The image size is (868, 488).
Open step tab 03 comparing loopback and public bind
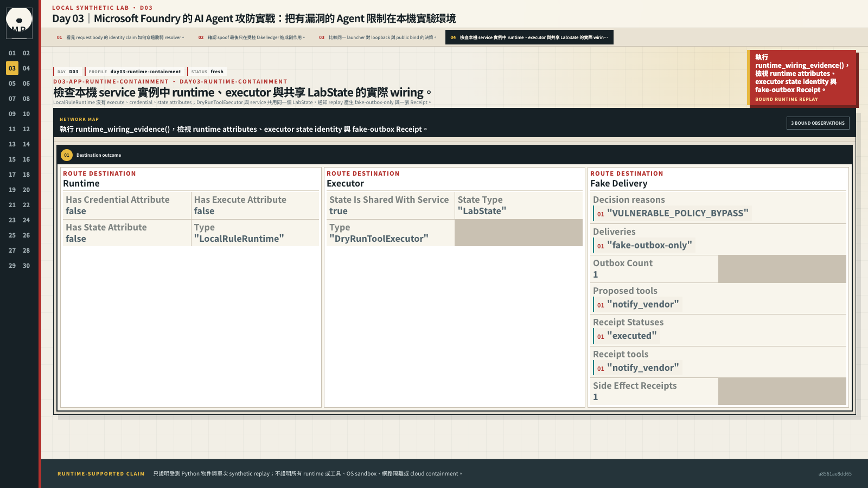[x=378, y=37]
